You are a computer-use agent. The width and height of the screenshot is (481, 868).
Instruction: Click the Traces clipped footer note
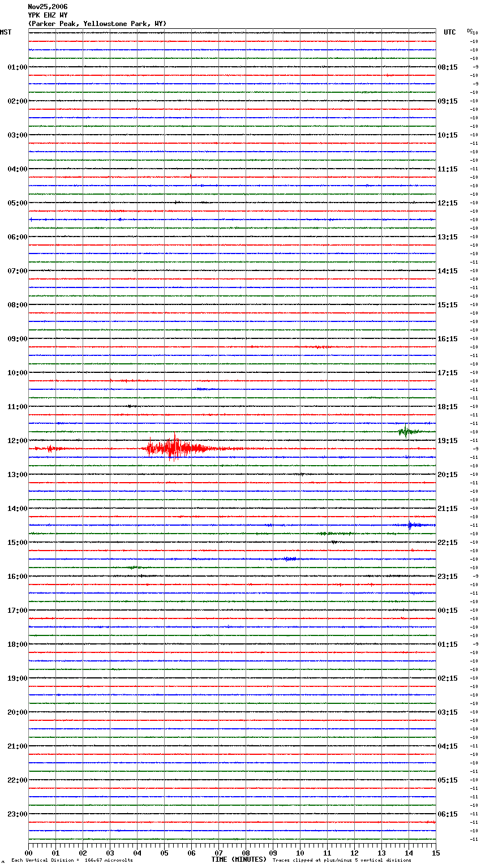[x=342, y=861]
